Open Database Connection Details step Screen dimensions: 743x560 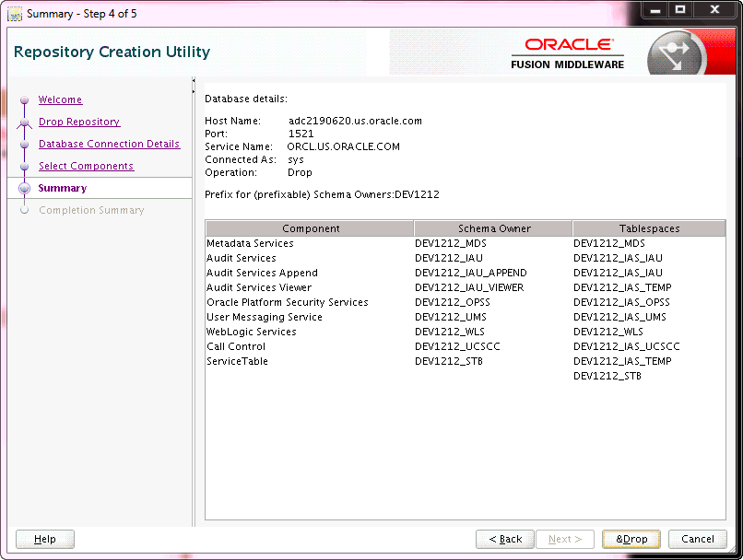pos(109,144)
